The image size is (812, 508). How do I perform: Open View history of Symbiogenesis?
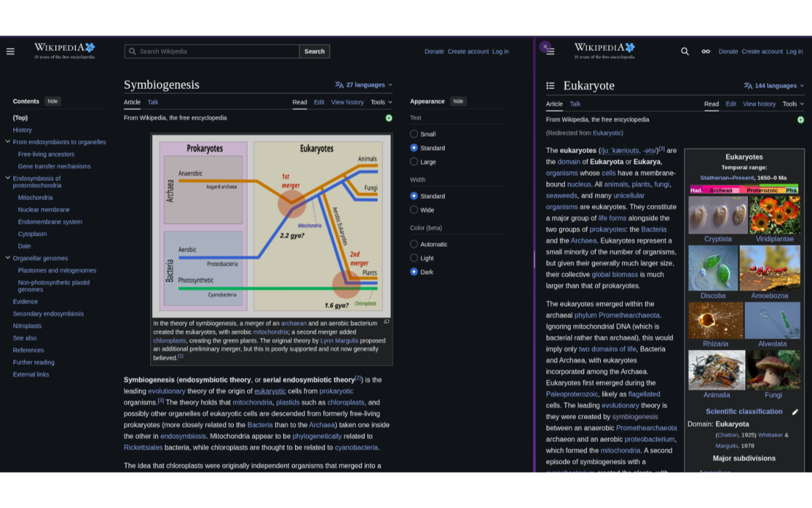pyautogui.click(x=348, y=102)
